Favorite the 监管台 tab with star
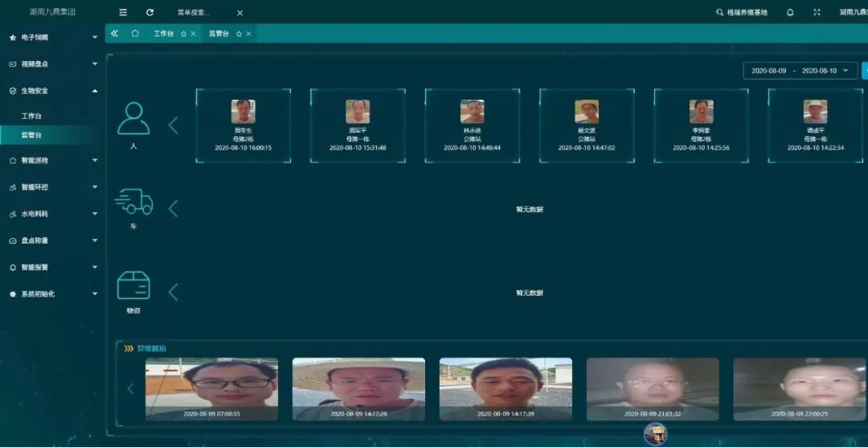The width and height of the screenshot is (868, 447). 240,34
